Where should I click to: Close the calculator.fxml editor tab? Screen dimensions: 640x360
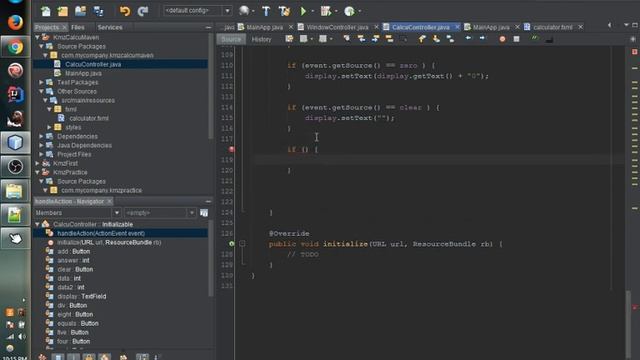pyautogui.click(x=580, y=27)
